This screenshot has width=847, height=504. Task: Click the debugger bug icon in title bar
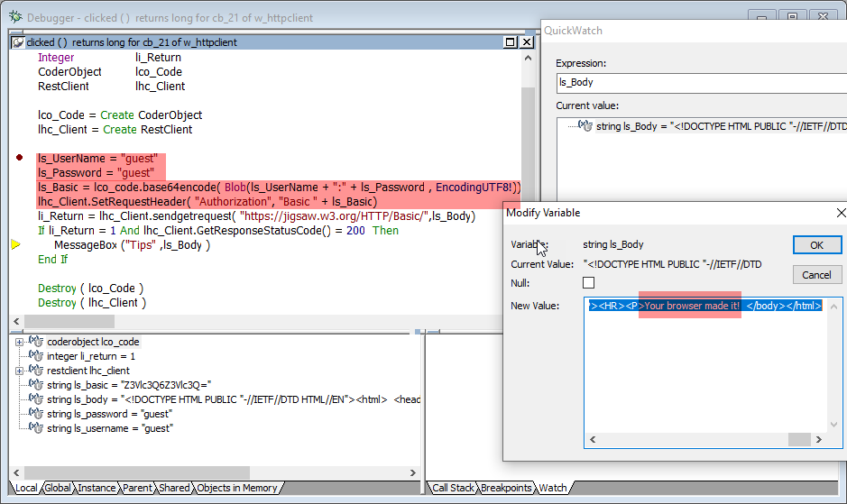coord(15,16)
